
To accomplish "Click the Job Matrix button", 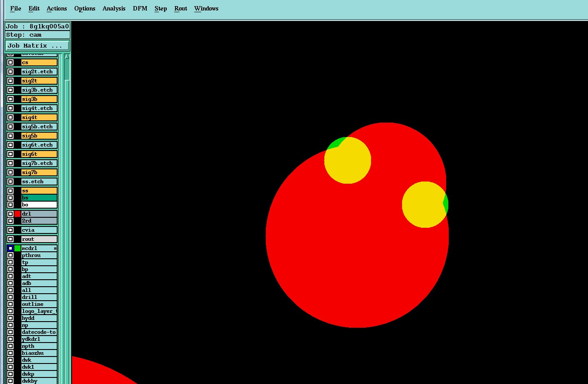I will tap(38, 45).
